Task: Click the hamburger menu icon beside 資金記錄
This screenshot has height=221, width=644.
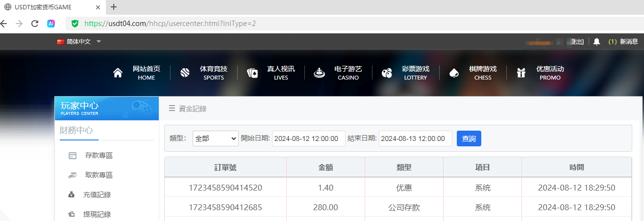Action: point(172,109)
